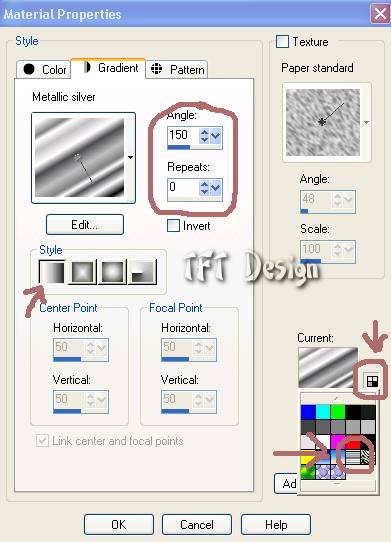Open the Repeats value dropdown arrow
391x542 pixels.
[x=216, y=187]
